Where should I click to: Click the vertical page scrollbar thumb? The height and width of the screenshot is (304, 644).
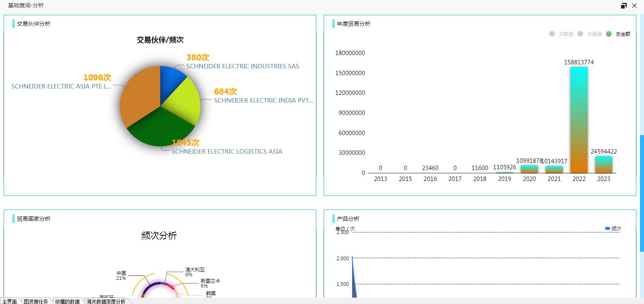pos(642,193)
